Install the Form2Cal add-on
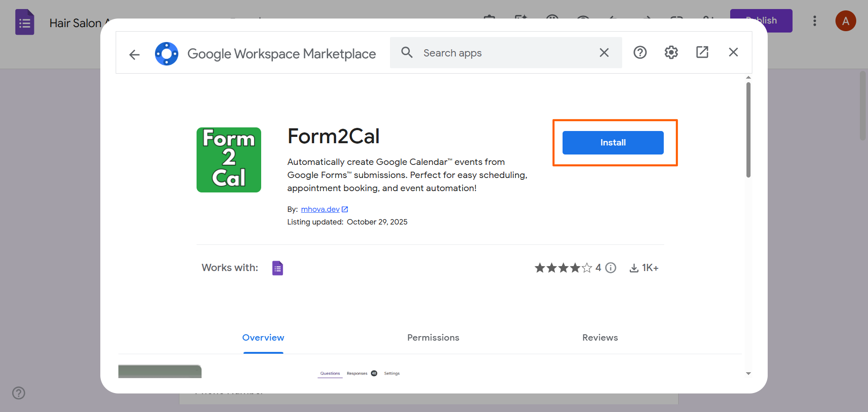 coord(613,142)
